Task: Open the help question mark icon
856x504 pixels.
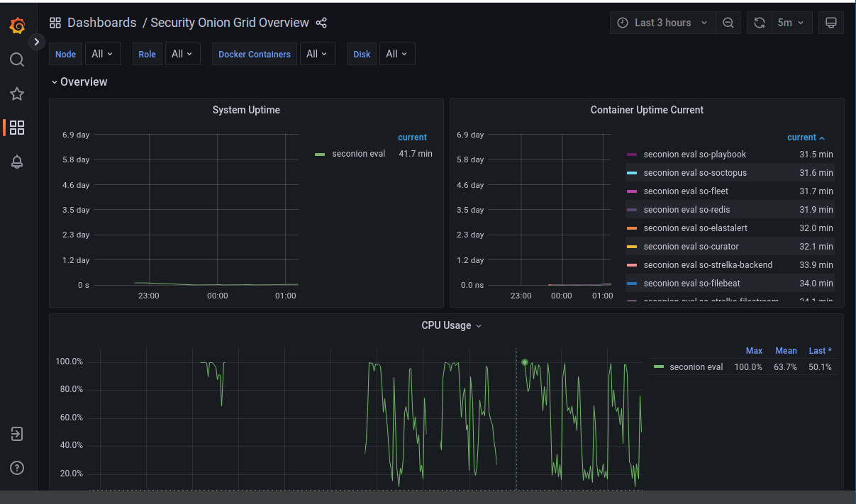Action: [17, 468]
